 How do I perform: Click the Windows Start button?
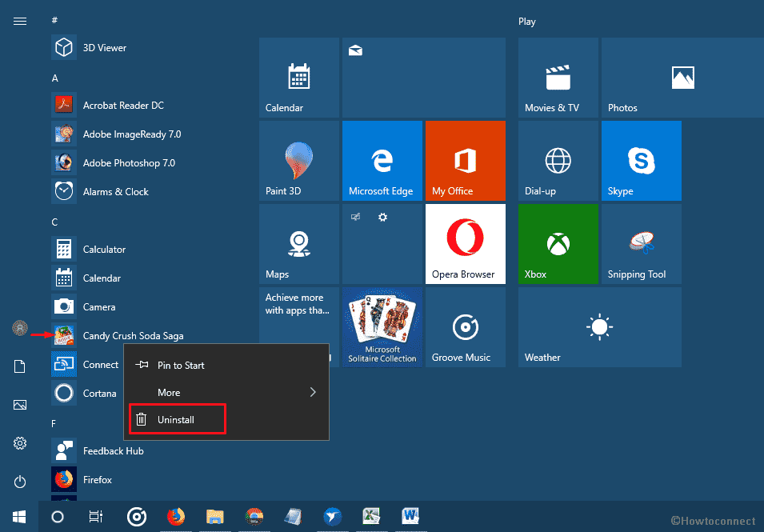(x=19, y=517)
